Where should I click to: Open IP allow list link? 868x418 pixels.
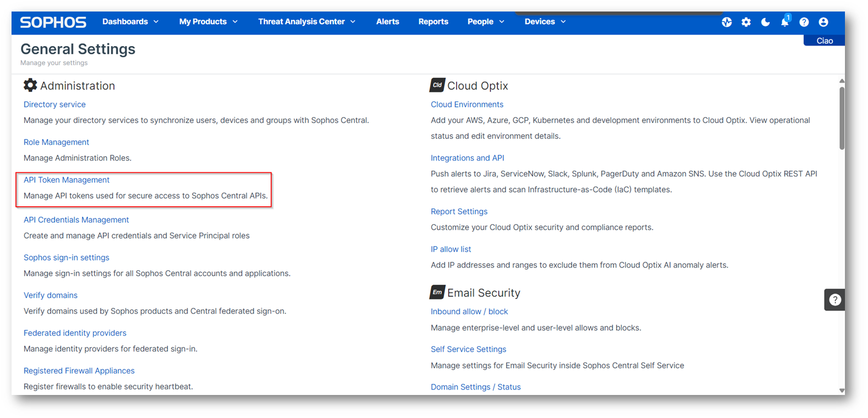[451, 249]
